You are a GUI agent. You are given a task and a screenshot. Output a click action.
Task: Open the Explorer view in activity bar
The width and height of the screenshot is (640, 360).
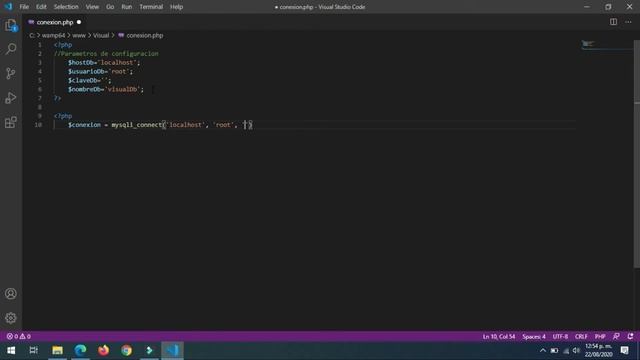(11, 25)
